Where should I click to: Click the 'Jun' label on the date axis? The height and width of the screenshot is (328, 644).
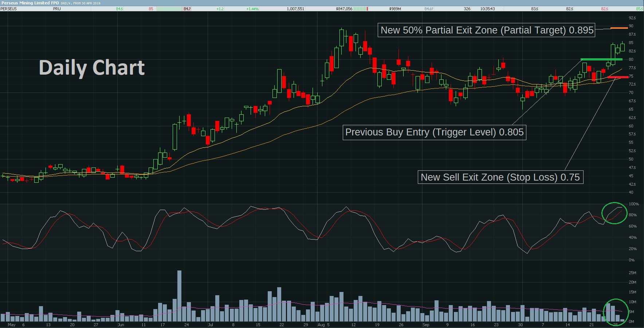[121, 325]
